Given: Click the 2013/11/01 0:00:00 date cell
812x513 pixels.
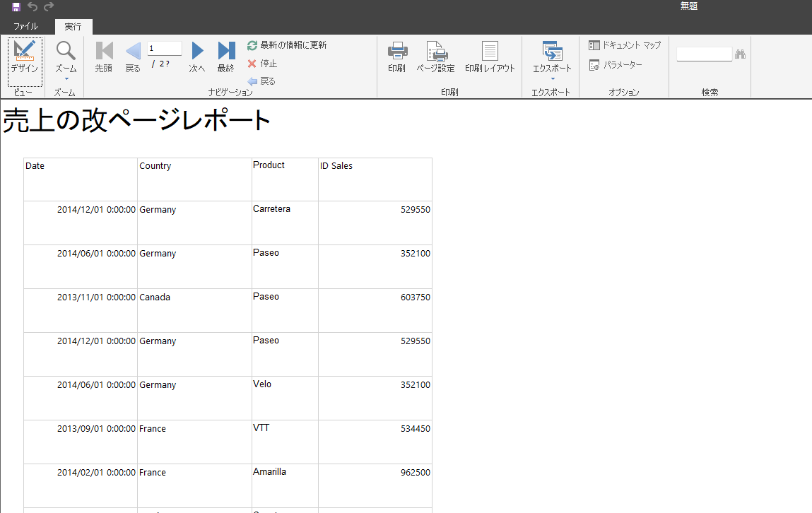Looking at the screenshot, I should click(81, 311).
